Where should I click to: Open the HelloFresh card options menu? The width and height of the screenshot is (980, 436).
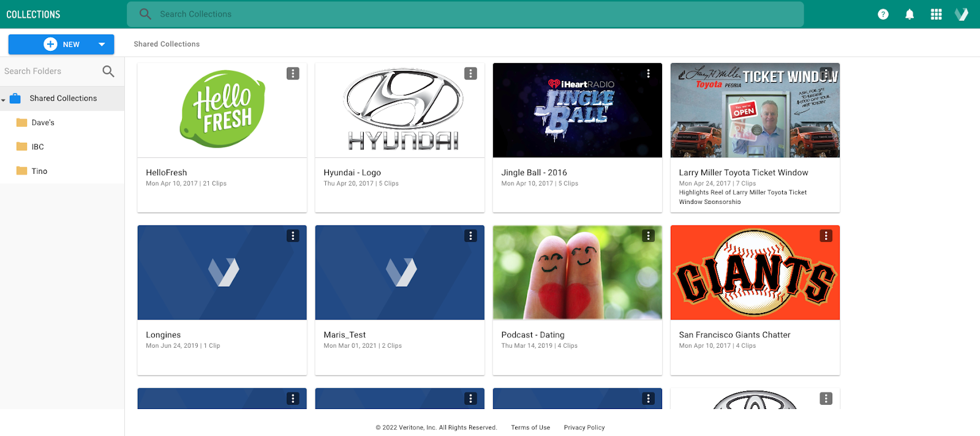[x=293, y=73]
